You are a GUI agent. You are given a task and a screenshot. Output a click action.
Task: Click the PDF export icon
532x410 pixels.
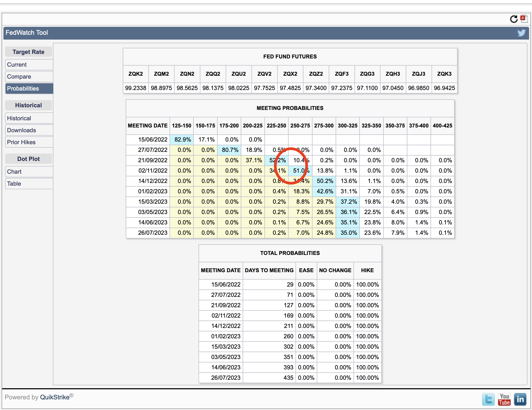pos(524,19)
